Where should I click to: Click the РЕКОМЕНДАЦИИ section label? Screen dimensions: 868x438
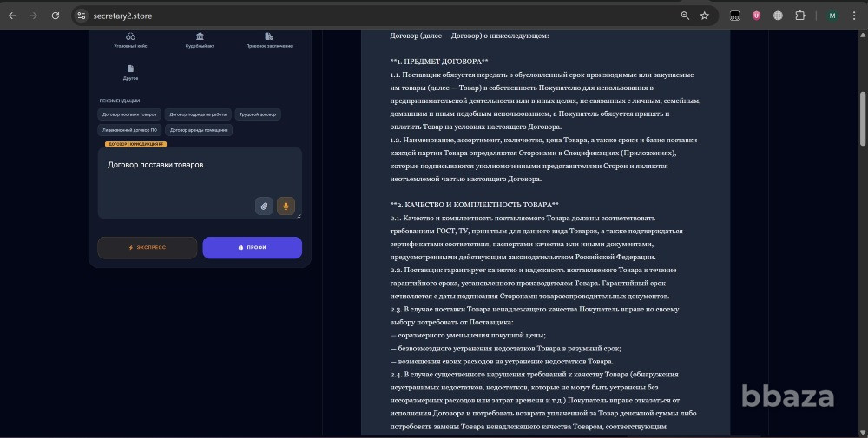[120, 101]
